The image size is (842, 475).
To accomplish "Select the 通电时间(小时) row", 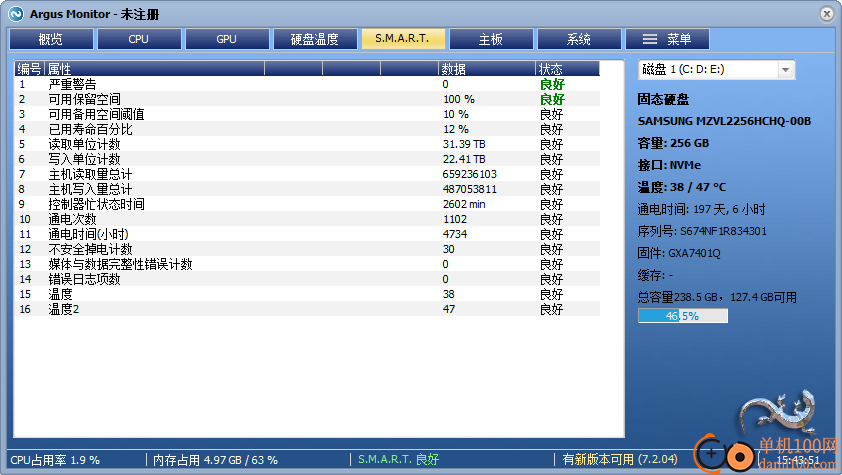I will point(307,235).
